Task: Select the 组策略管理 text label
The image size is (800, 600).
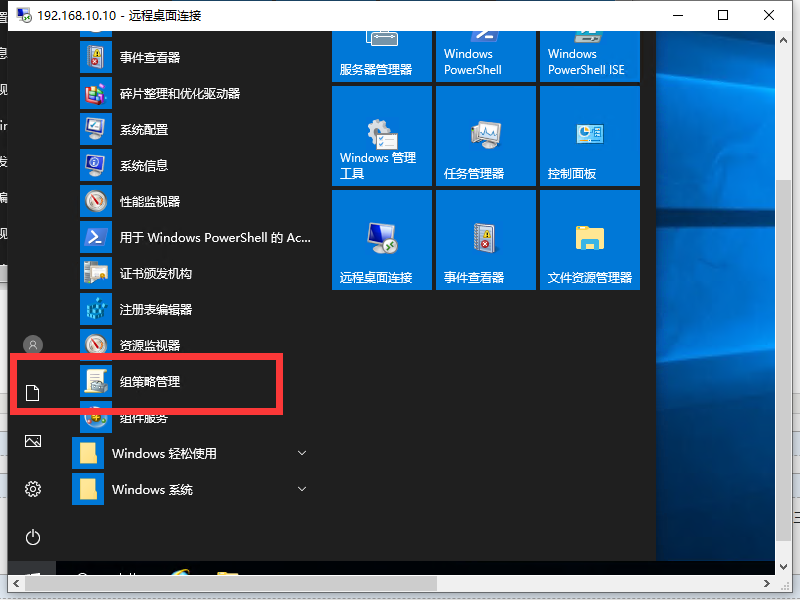Action: (149, 381)
